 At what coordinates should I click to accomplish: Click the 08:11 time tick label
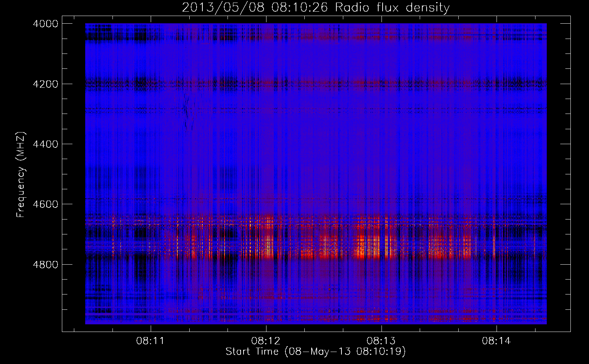tap(150, 341)
